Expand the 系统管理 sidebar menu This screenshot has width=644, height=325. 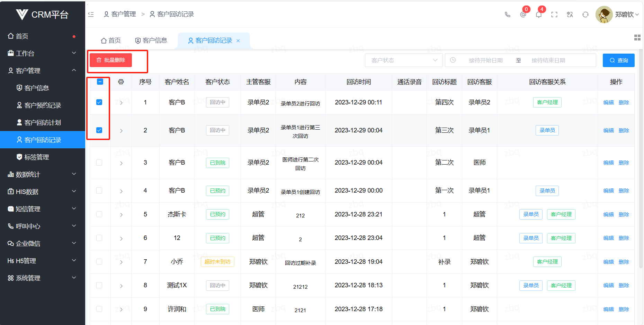(43, 278)
